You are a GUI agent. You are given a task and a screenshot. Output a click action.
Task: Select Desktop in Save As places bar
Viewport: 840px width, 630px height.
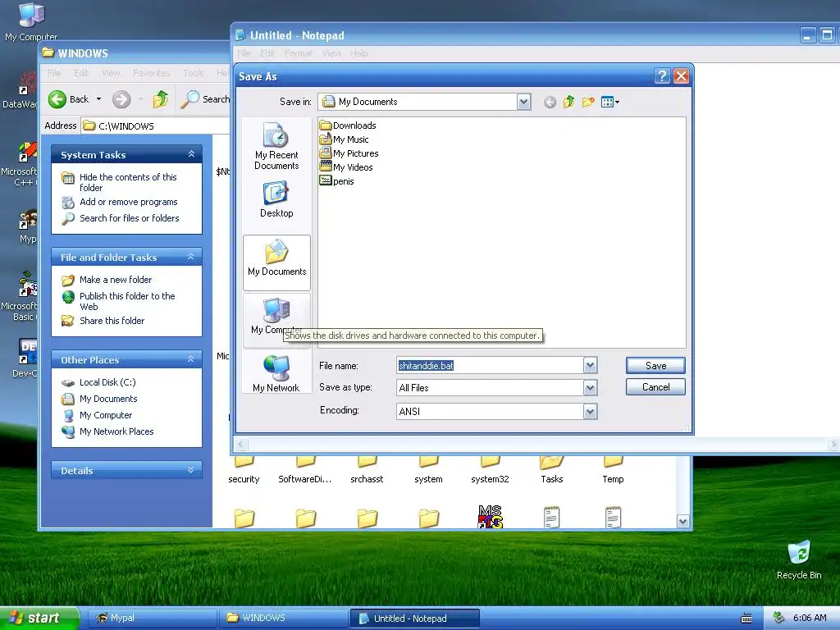[x=276, y=199]
